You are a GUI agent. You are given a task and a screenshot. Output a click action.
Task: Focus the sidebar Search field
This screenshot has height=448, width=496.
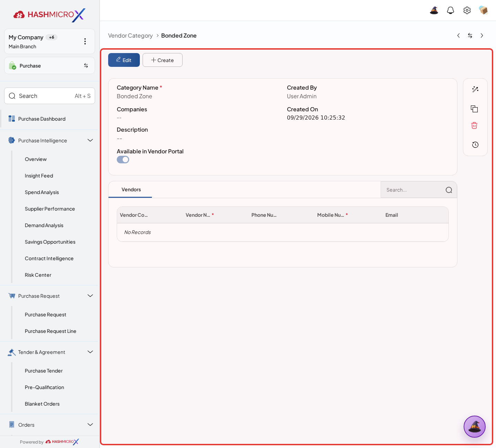coord(50,96)
